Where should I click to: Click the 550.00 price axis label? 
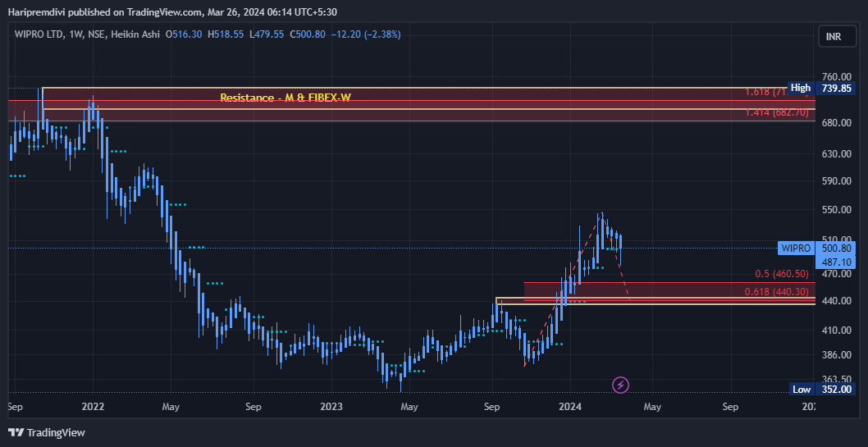click(837, 210)
